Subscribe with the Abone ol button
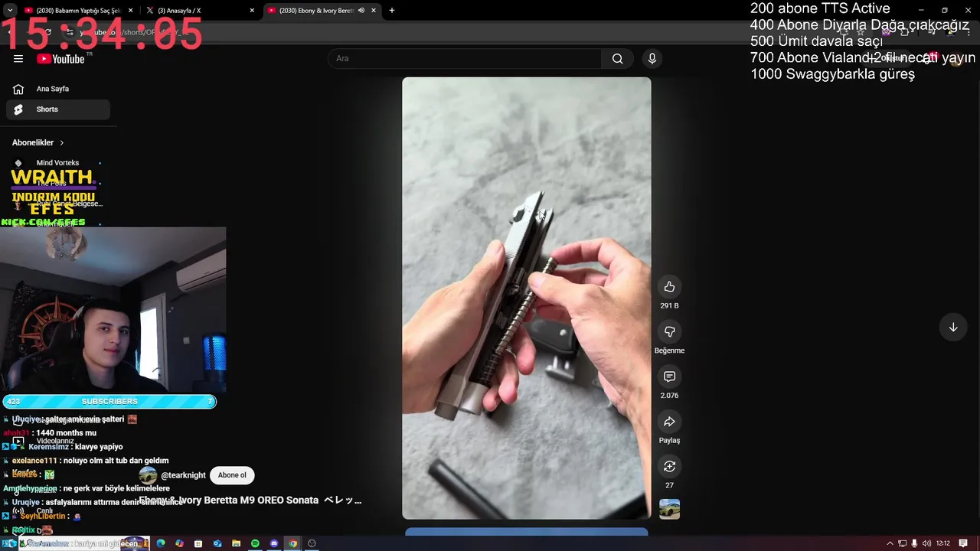980x551 pixels. click(x=232, y=475)
